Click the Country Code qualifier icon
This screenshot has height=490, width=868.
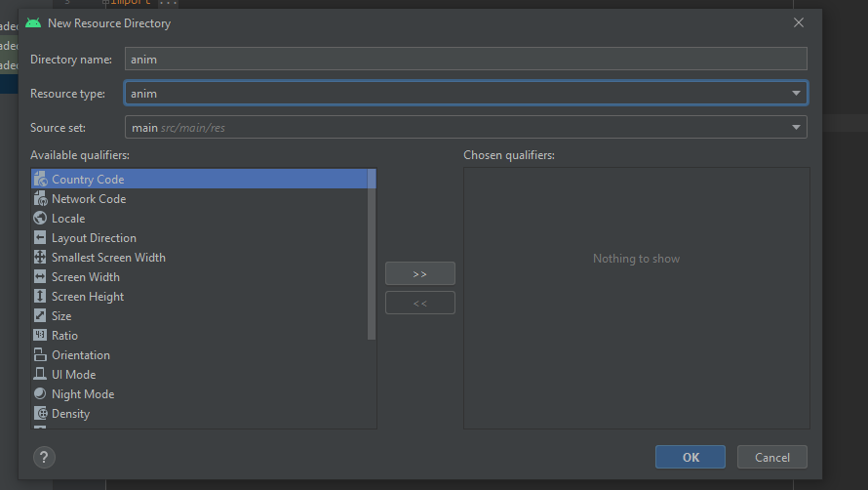coord(40,179)
